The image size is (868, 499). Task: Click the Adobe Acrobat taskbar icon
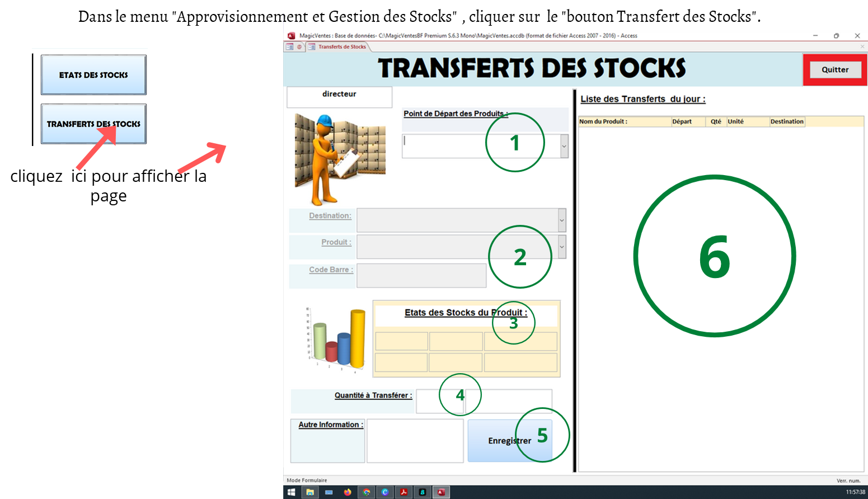(403, 492)
